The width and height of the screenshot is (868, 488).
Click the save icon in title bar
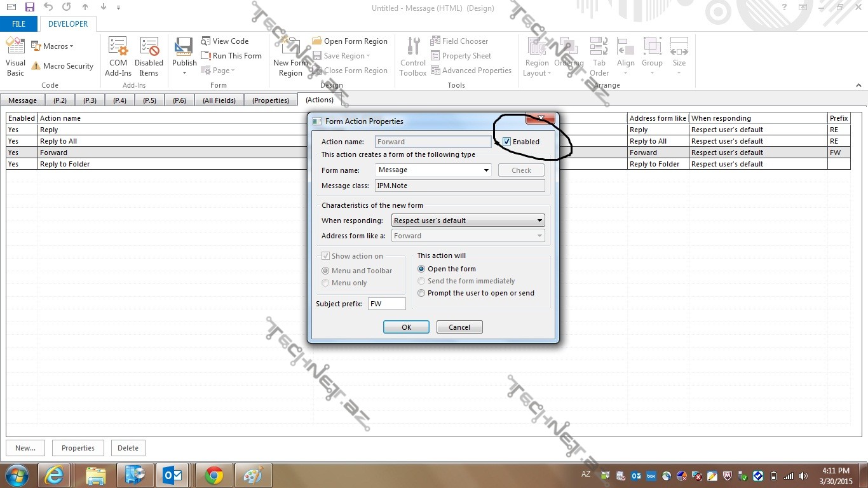point(29,8)
